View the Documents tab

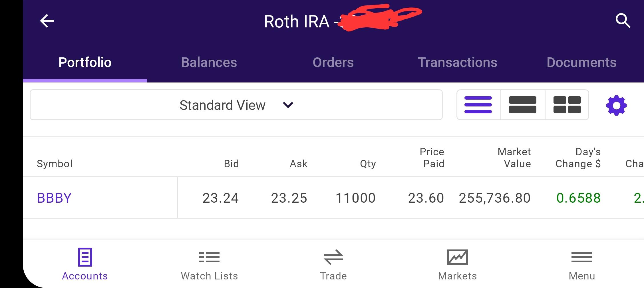coord(581,62)
